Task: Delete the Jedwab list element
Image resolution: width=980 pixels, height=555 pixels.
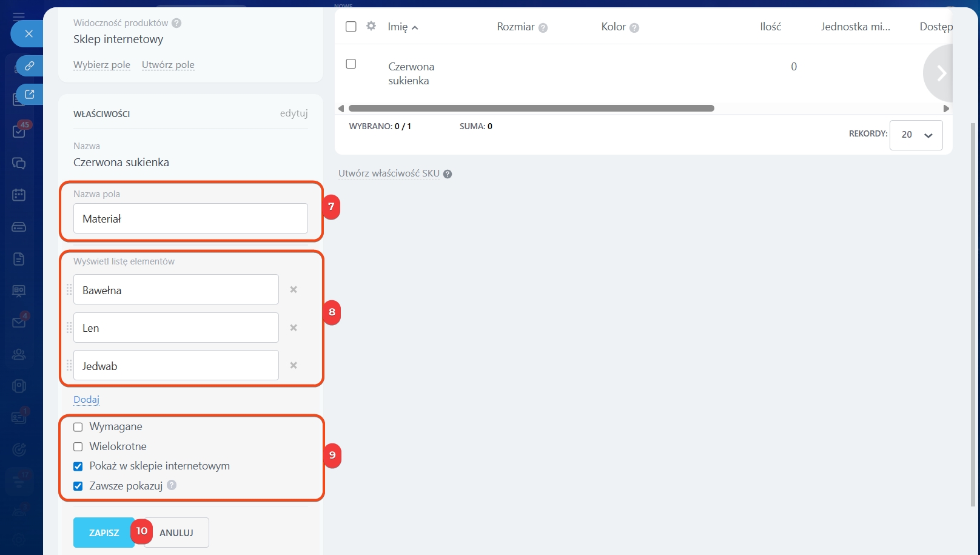Action: (294, 366)
